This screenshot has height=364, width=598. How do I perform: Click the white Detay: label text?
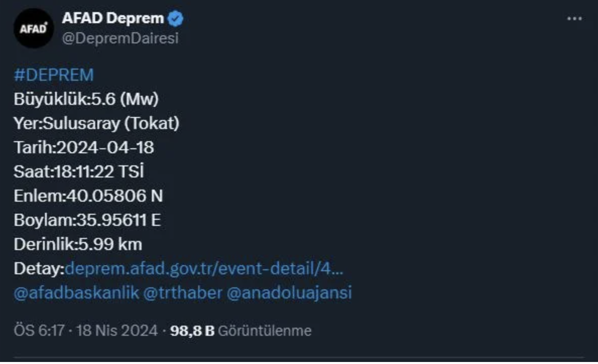(x=39, y=268)
